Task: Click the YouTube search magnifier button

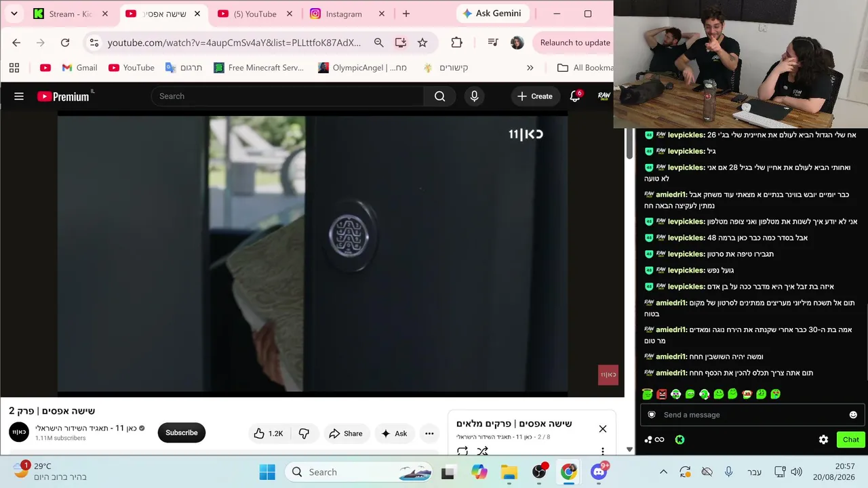Action: pos(439,96)
